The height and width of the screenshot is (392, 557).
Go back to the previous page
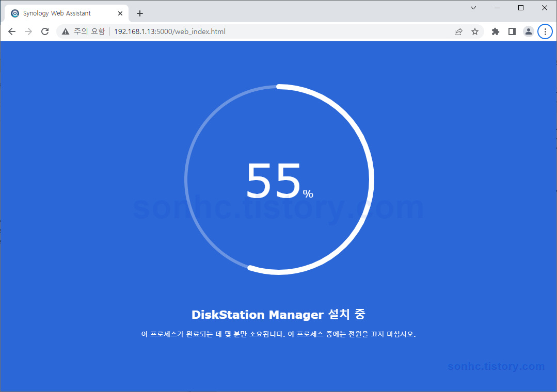pyautogui.click(x=12, y=31)
